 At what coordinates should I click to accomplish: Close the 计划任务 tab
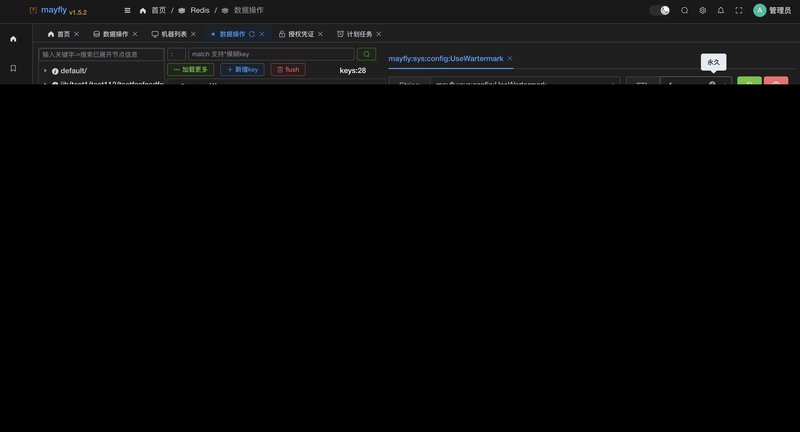pos(379,34)
